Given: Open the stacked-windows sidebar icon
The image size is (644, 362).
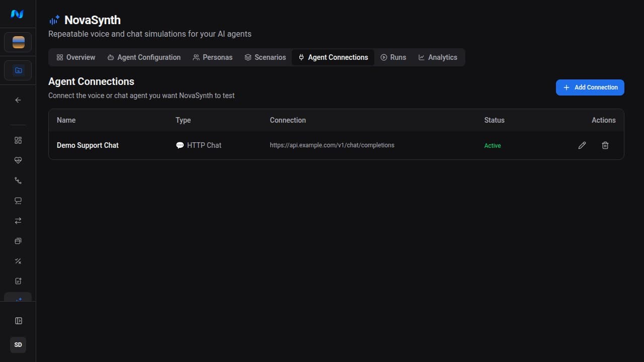Looking at the screenshot, I should pyautogui.click(x=18, y=241).
